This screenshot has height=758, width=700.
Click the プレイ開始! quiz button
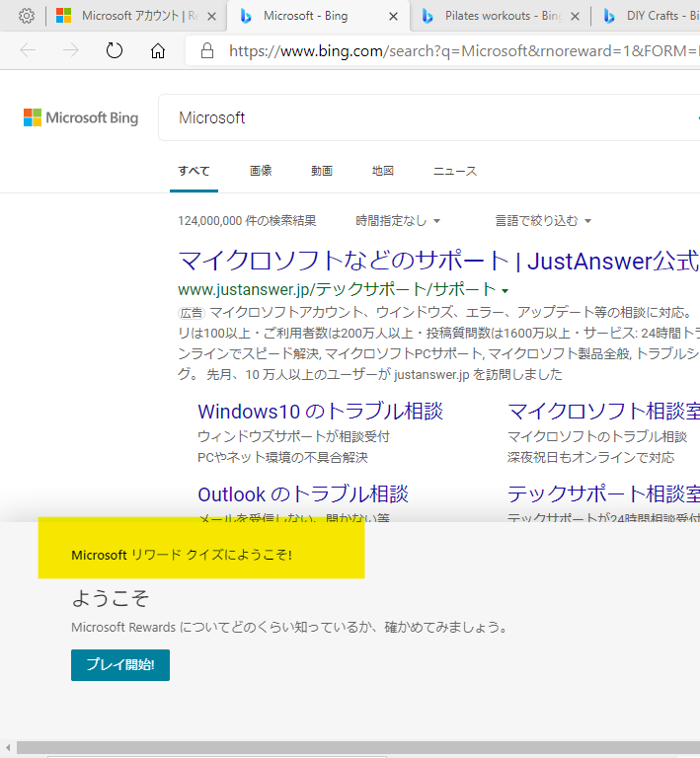pyautogui.click(x=120, y=664)
